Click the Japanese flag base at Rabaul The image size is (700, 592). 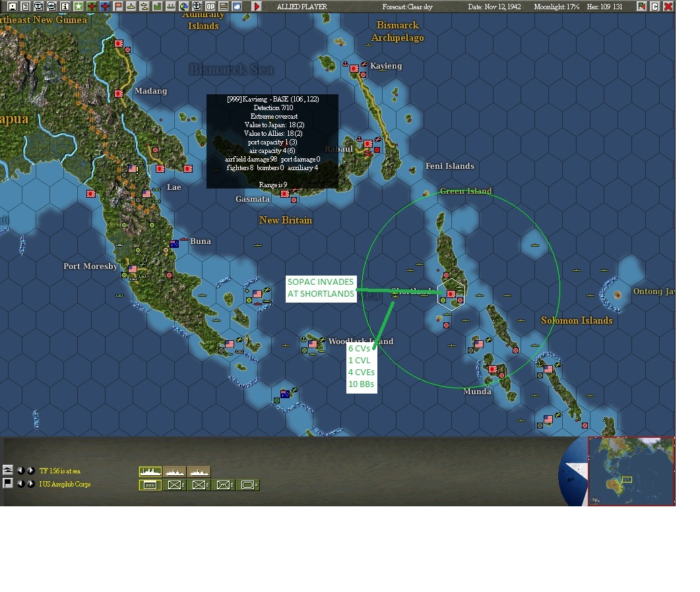pyautogui.click(x=368, y=143)
